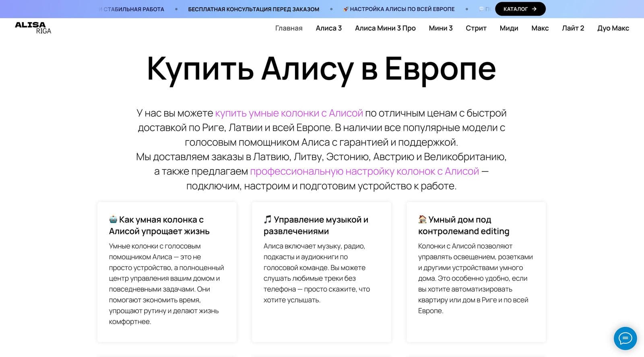Click the heading 'Купить Алису в Европе'
Viewport: 644px width, 357px height.
pyautogui.click(x=321, y=69)
